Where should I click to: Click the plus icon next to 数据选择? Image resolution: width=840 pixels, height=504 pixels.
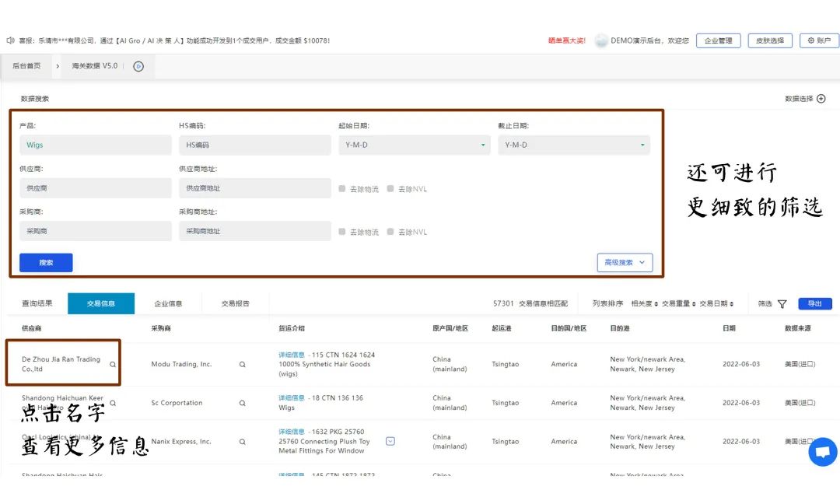(x=821, y=99)
